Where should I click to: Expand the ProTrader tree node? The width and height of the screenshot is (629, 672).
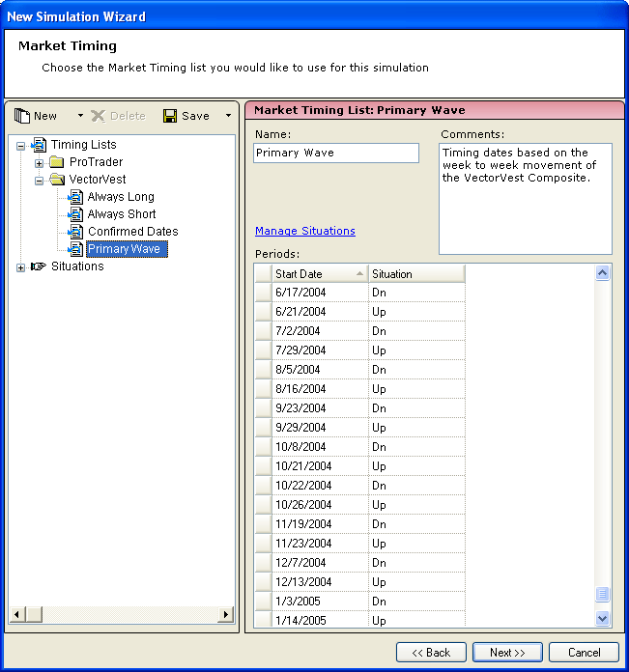click(x=40, y=162)
